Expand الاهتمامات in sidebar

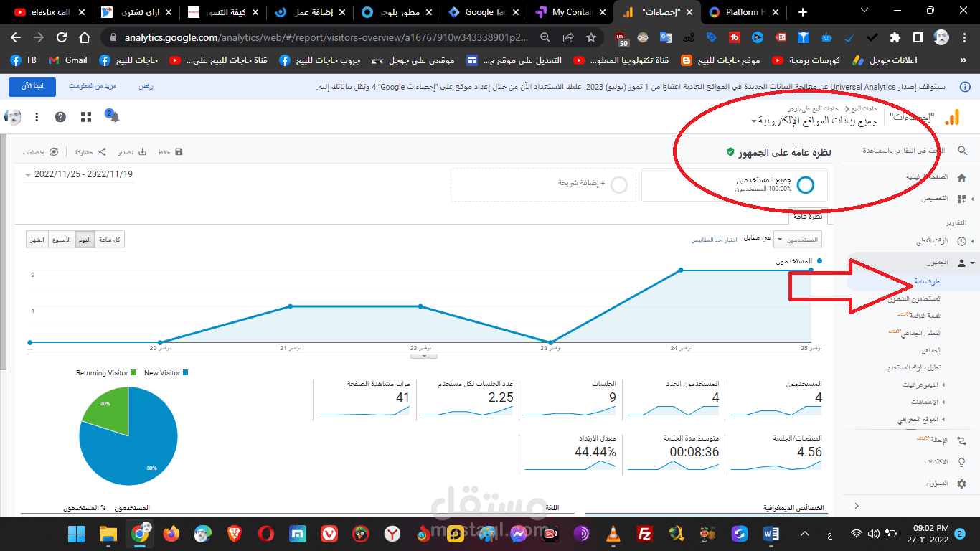point(928,402)
